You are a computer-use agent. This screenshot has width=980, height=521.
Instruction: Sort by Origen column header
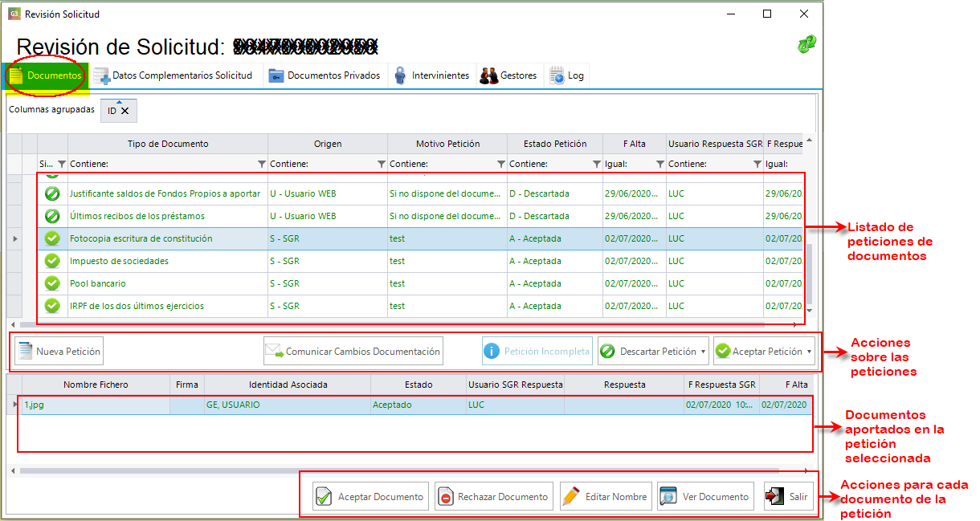pyautogui.click(x=328, y=144)
